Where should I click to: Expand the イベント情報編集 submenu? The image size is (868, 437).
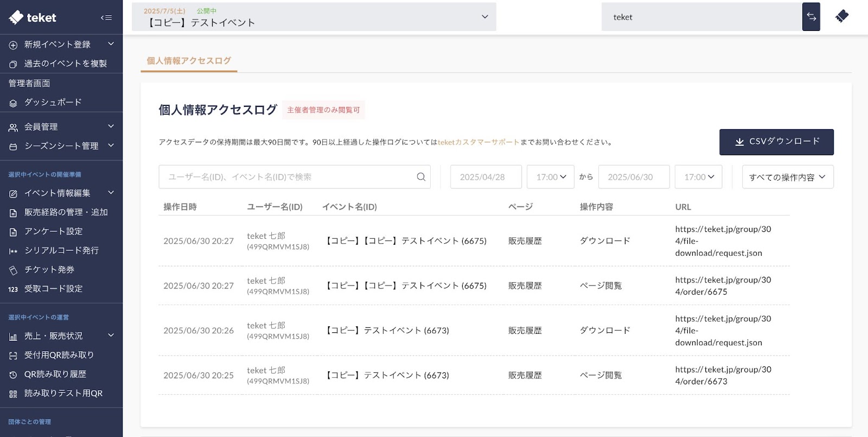tap(111, 192)
